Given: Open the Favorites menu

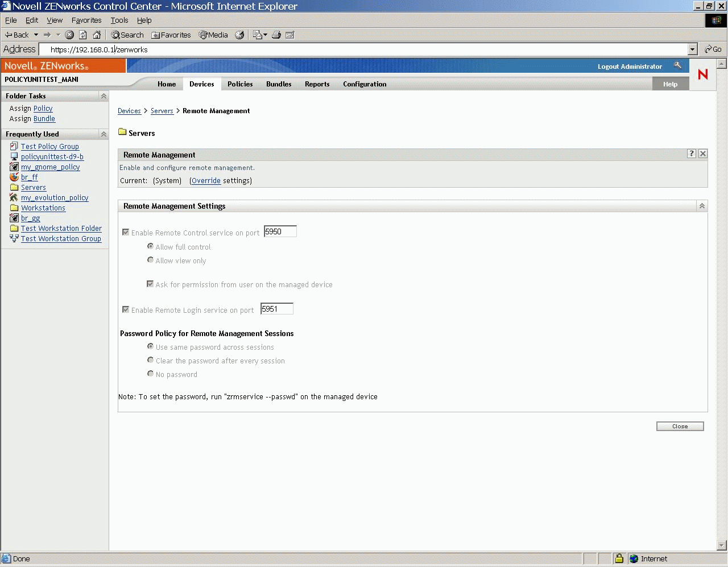Looking at the screenshot, I should click(x=86, y=20).
